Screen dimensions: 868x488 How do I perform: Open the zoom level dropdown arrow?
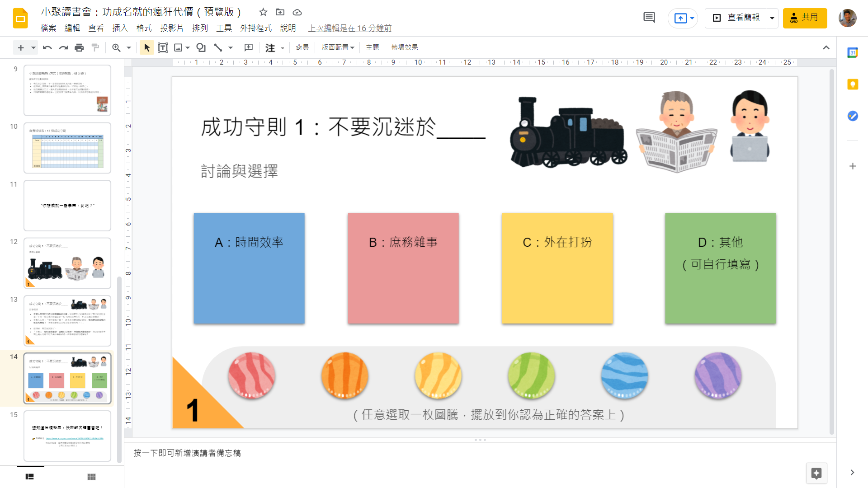click(129, 47)
